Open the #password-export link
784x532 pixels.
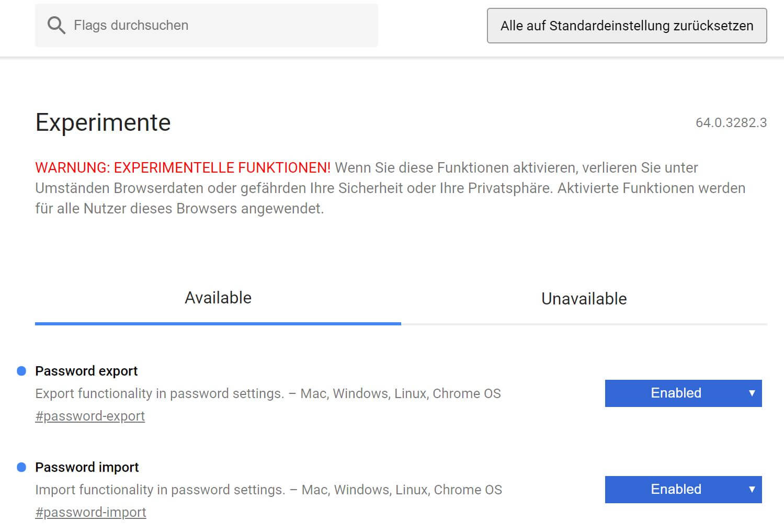(x=90, y=416)
